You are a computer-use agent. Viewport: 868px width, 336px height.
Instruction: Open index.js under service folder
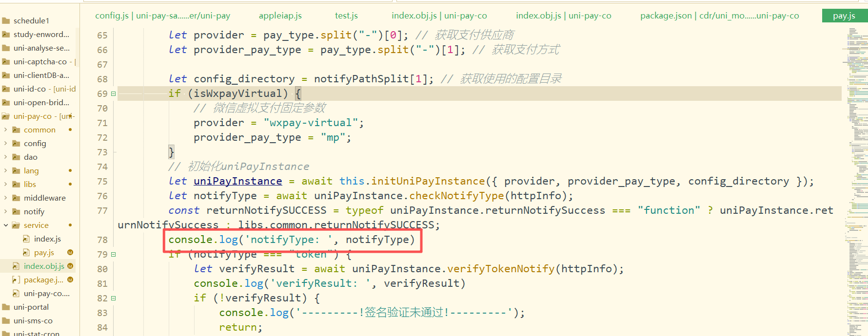click(47, 239)
